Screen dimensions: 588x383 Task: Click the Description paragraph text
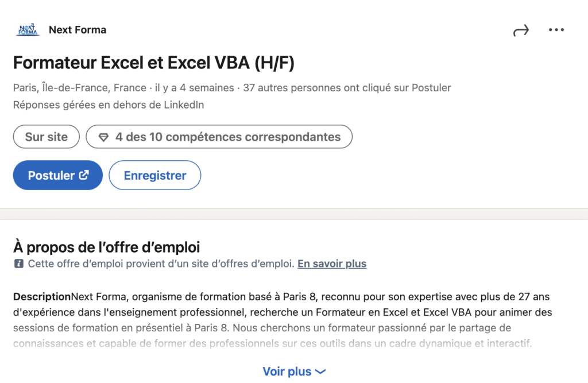pos(283,320)
